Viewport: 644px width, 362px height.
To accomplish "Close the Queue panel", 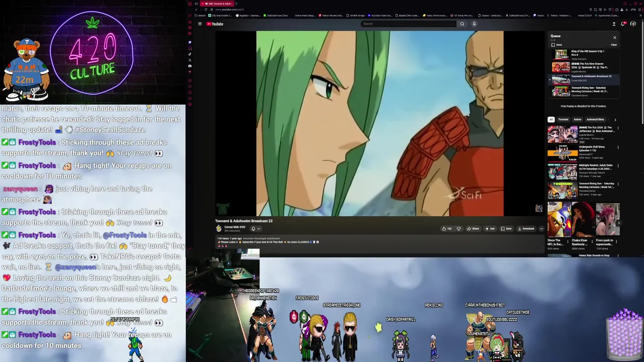I will (x=614, y=37).
